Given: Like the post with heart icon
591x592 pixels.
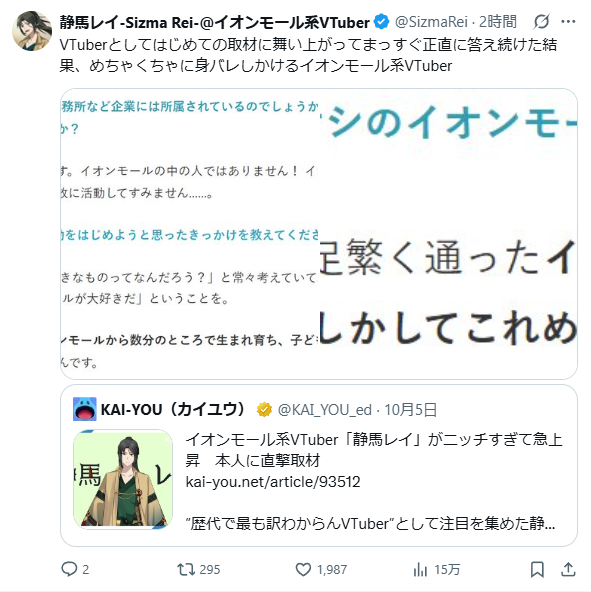Looking at the screenshot, I should tap(303, 569).
